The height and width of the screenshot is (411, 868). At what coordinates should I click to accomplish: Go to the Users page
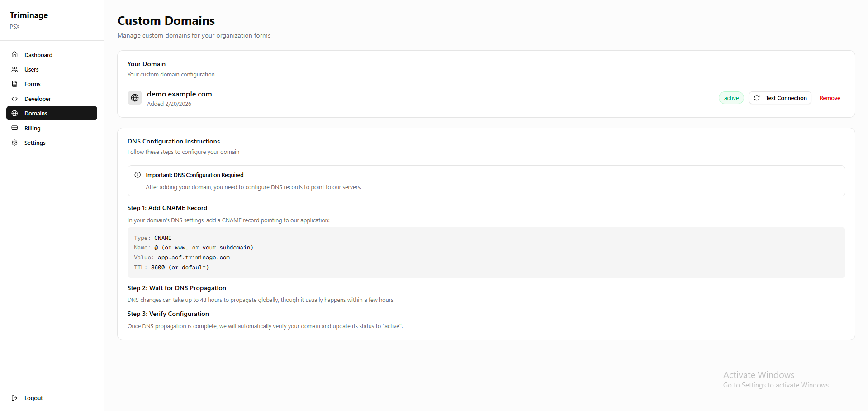32,69
